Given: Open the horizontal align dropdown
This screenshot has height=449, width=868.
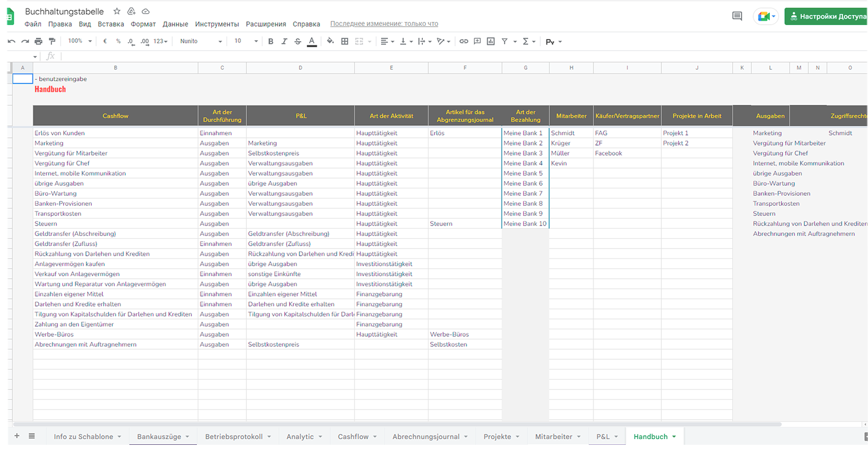Looking at the screenshot, I should pos(387,41).
